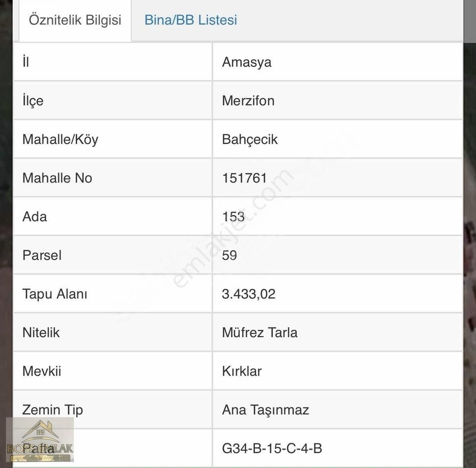The width and height of the screenshot is (476, 468).
Task: Click the Bahçecik village value
Action: (x=250, y=140)
